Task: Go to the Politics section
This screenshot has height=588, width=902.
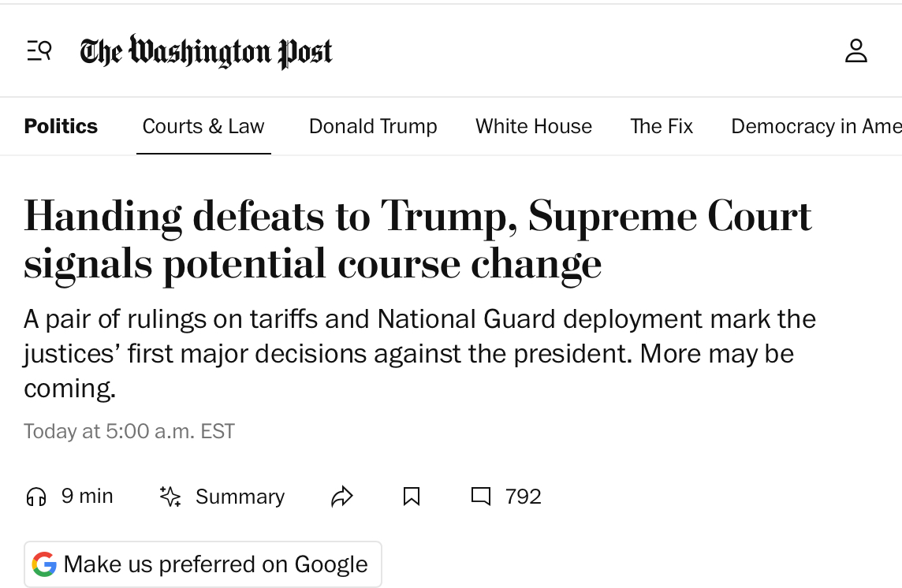Action: [61, 126]
